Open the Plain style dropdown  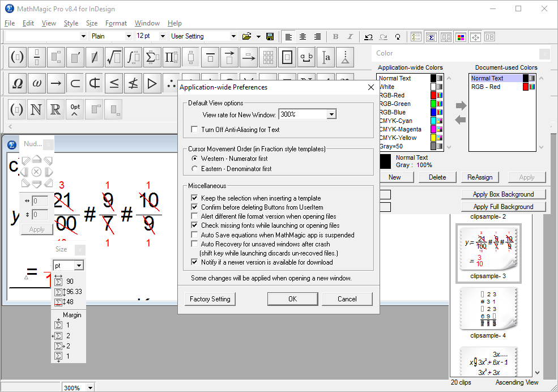(x=129, y=36)
